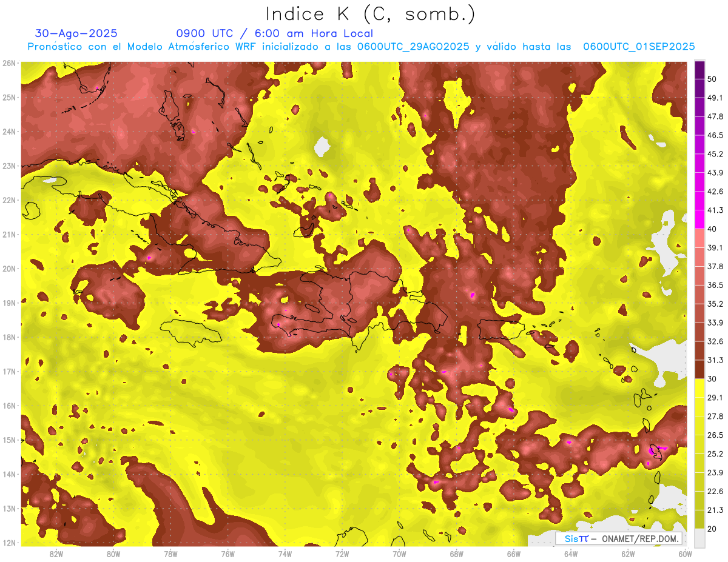Click the color bar label '47.8'
Viewport: 728px width, 562px height.
[715, 116]
